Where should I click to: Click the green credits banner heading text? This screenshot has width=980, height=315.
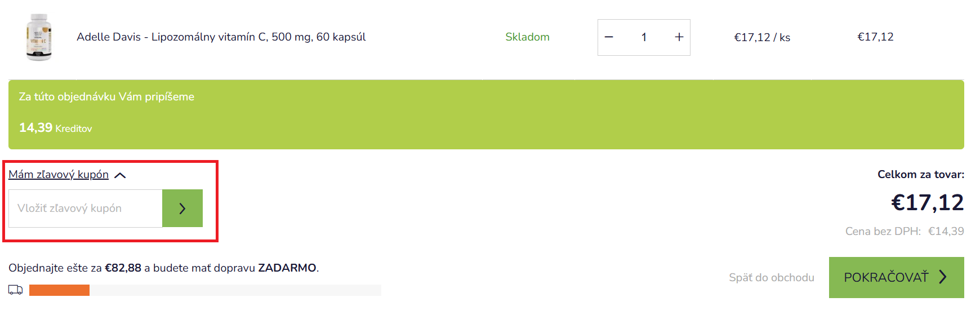[106, 97]
